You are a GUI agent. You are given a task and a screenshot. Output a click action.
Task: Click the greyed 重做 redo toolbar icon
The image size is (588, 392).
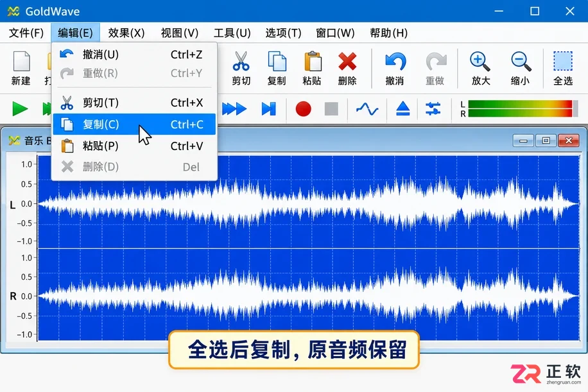coord(435,68)
